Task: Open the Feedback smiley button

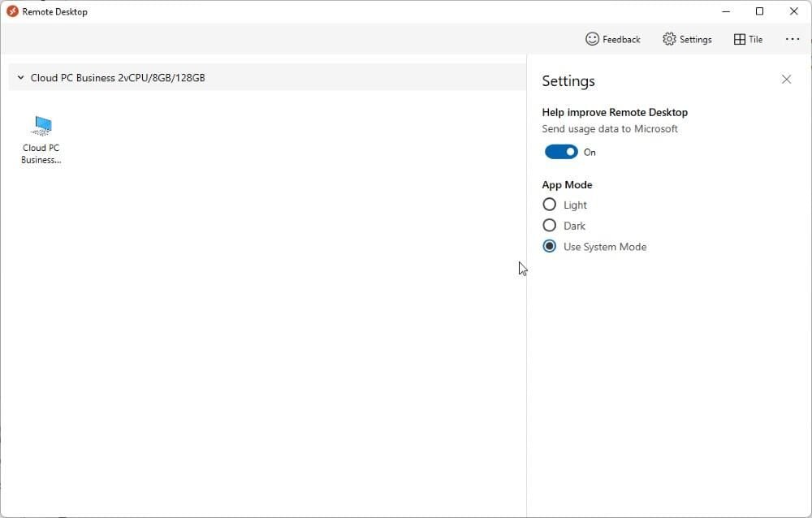Action: [x=612, y=39]
